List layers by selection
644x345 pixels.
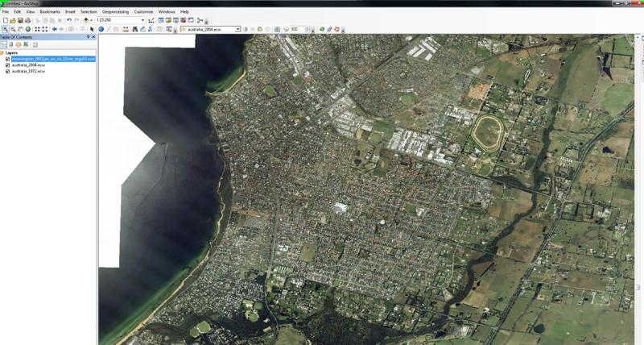[26, 44]
